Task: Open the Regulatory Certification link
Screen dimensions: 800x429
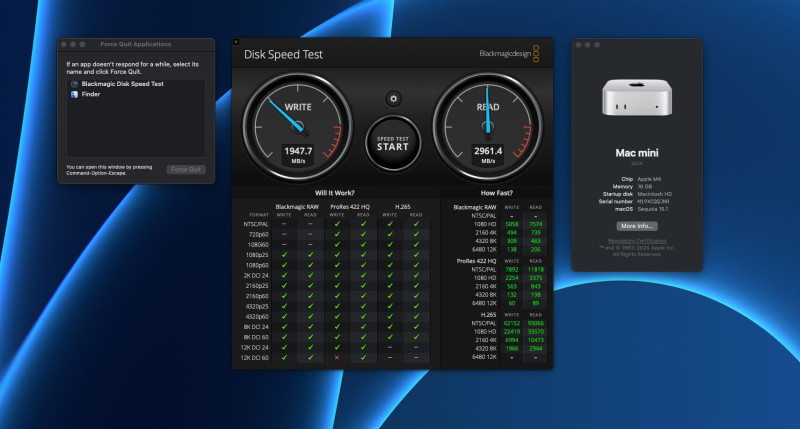Action: tap(637, 241)
